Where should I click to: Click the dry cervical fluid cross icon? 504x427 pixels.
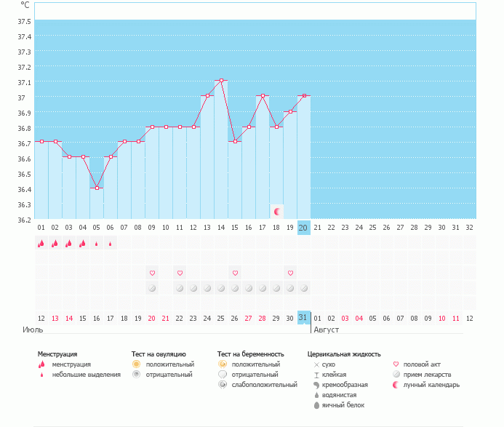(x=316, y=364)
